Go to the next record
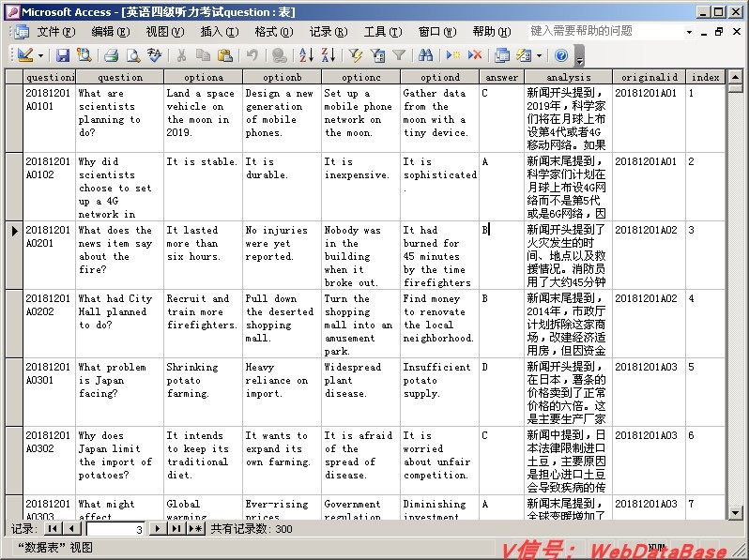 point(157,528)
